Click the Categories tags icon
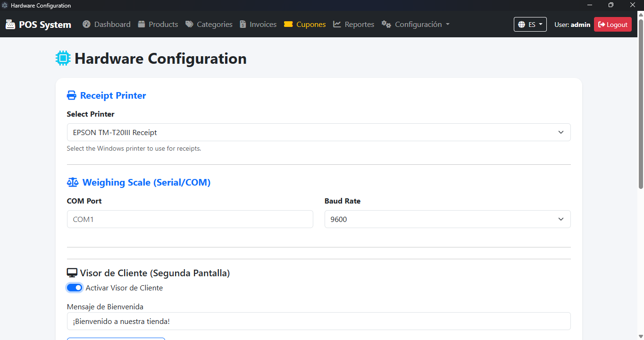The width and height of the screenshot is (644, 340). [x=189, y=24]
